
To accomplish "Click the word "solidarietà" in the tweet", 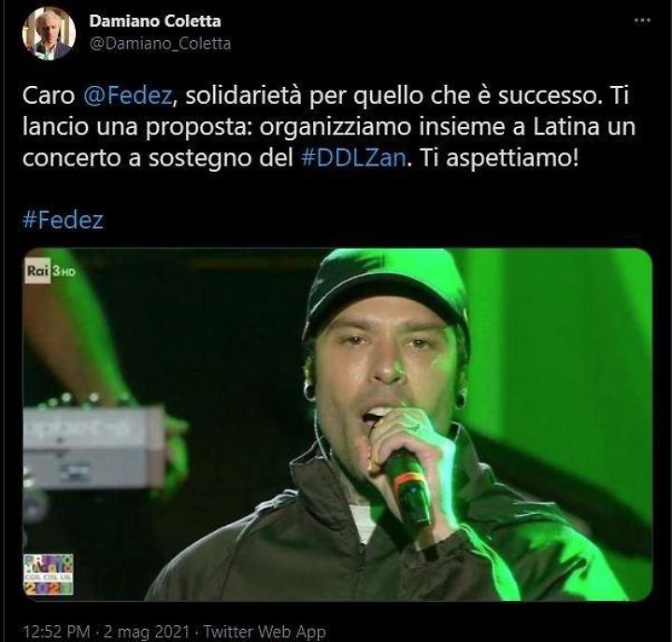I will point(244,95).
